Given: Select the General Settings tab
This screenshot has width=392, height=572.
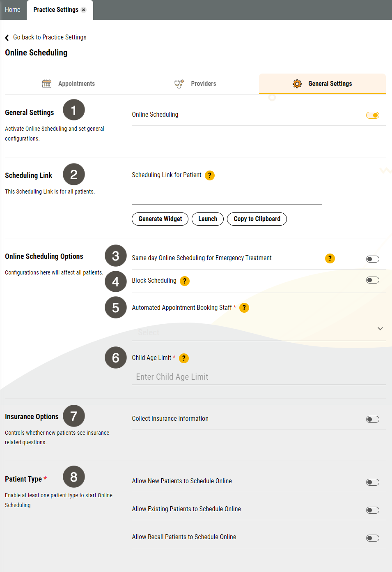Looking at the screenshot, I should pyautogui.click(x=322, y=84).
